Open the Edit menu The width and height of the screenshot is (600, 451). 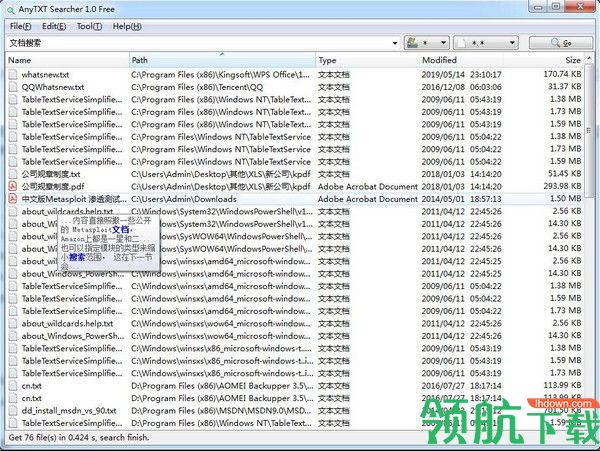(54, 26)
